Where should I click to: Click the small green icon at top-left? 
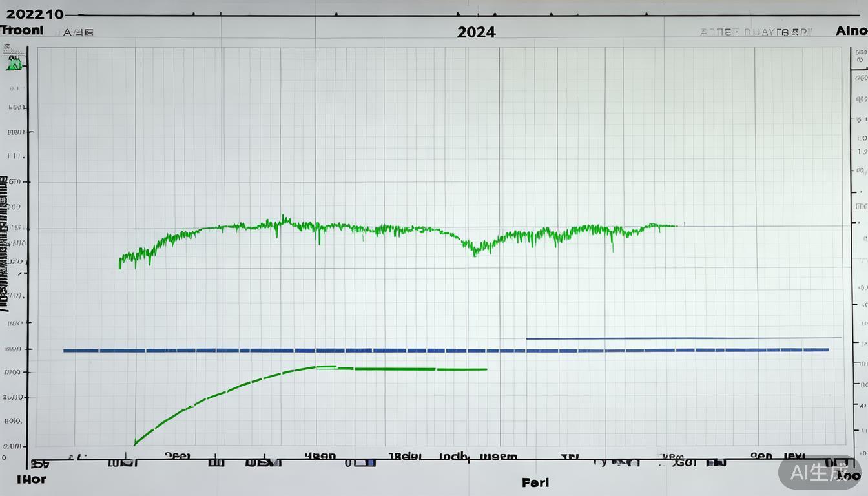point(14,63)
